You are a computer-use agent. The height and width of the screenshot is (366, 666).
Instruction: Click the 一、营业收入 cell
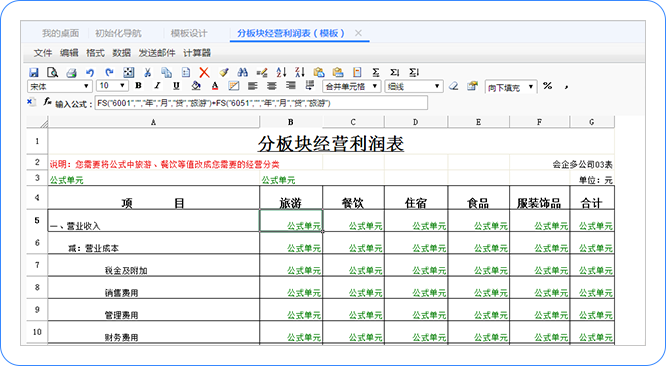point(154,220)
